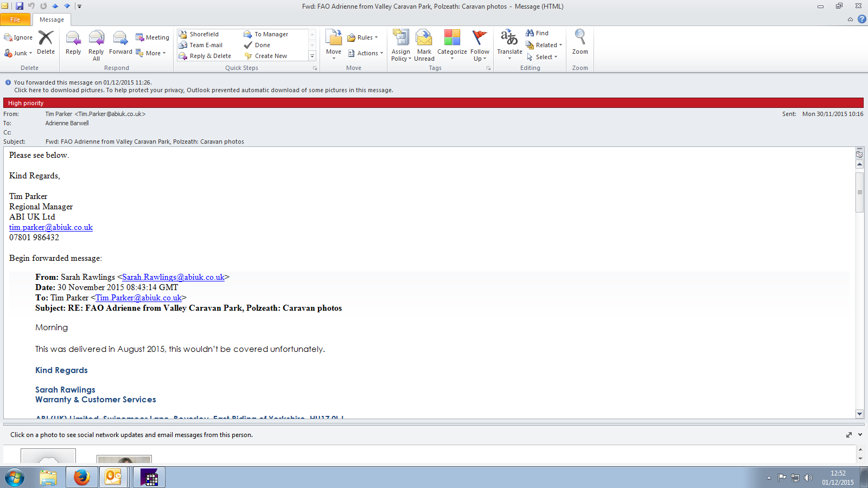
Task: Open the Actions dropdown
Action: [366, 53]
